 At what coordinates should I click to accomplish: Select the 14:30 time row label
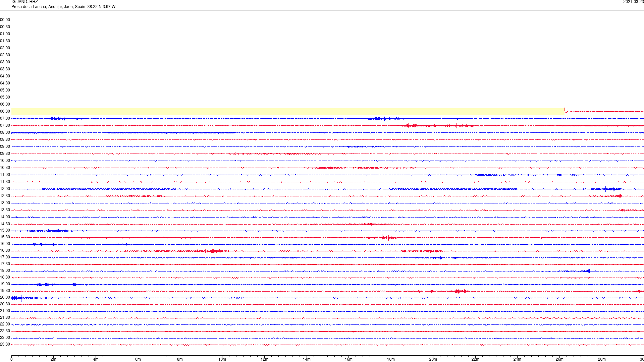tap(5, 224)
